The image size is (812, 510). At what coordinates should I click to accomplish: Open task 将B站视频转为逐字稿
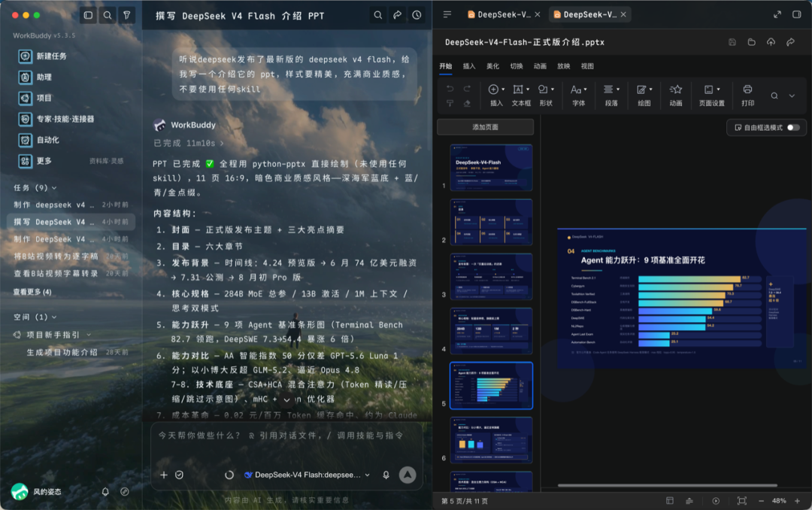click(x=71, y=256)
